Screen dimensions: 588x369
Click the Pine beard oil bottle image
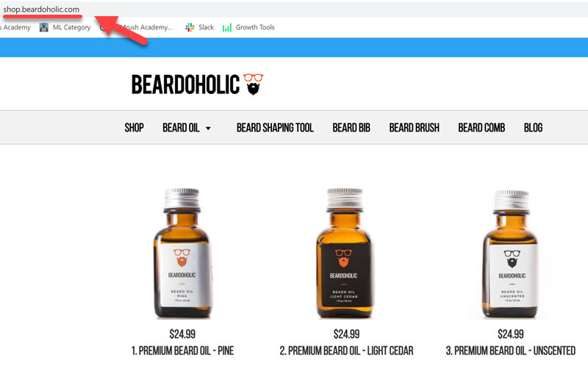(182, 254)
